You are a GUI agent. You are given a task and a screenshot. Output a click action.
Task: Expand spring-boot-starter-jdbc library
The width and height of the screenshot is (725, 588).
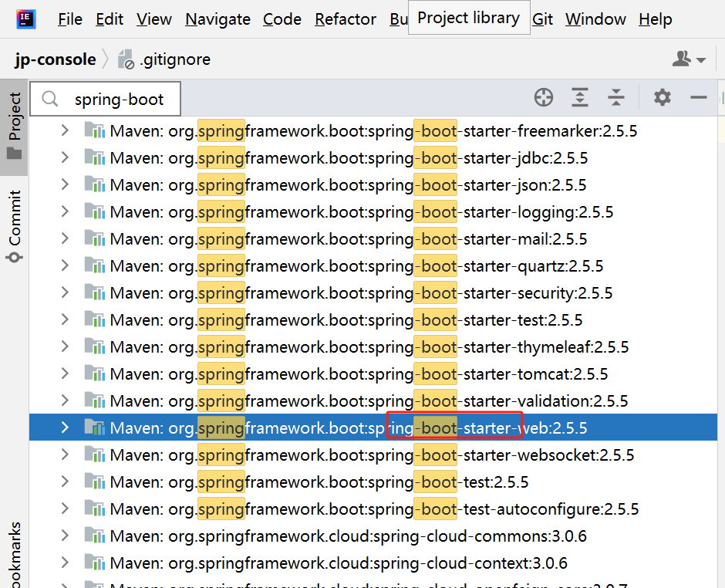point(66,157)
